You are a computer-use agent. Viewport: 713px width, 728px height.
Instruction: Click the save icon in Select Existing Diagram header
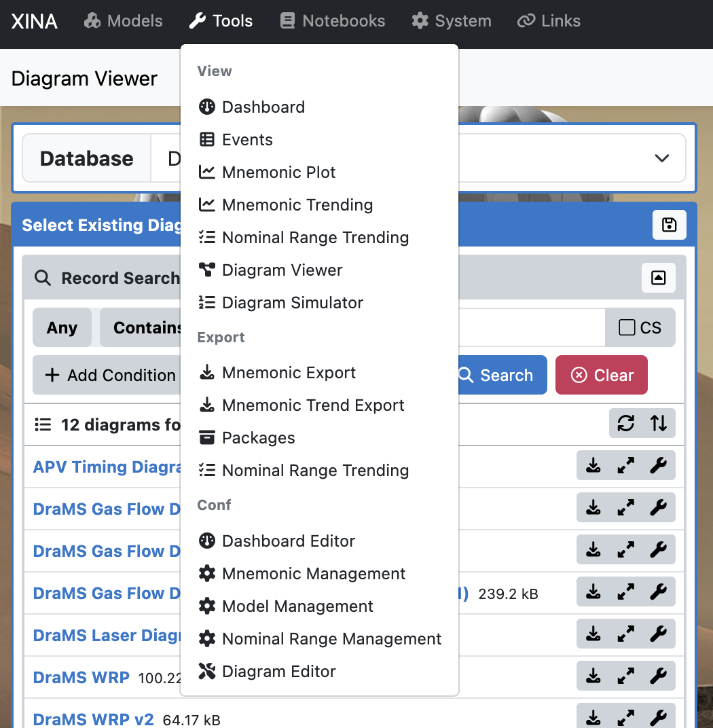pos(669,225)
